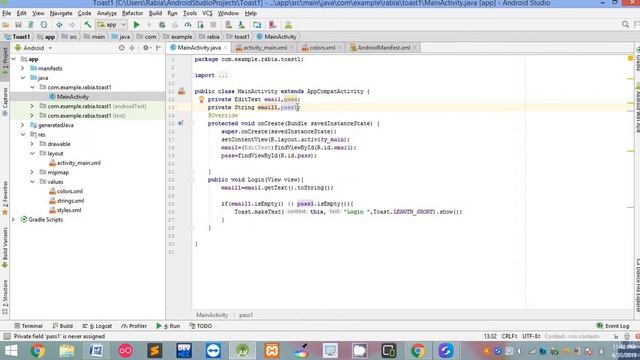Collapse the java folder node
Image resolution: width=640 pixels, height=360 pixels.
[23, 78]
